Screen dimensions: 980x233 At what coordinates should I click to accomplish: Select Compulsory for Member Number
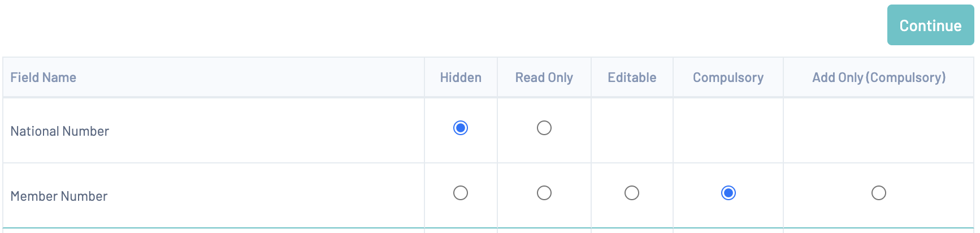point(728,193)
